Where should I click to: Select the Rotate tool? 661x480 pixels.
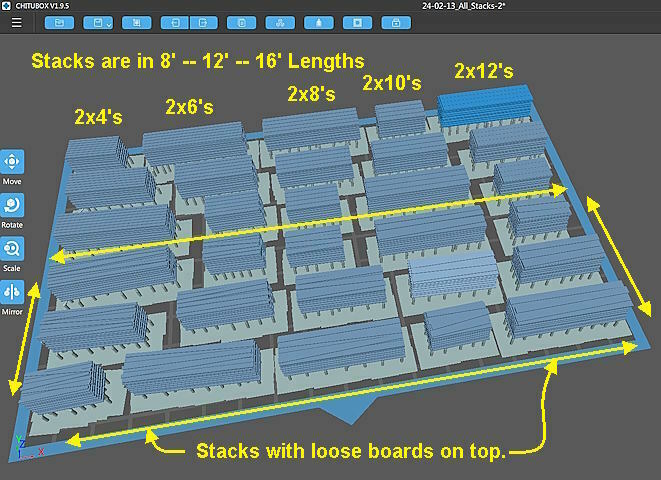[x=12, y=205]
